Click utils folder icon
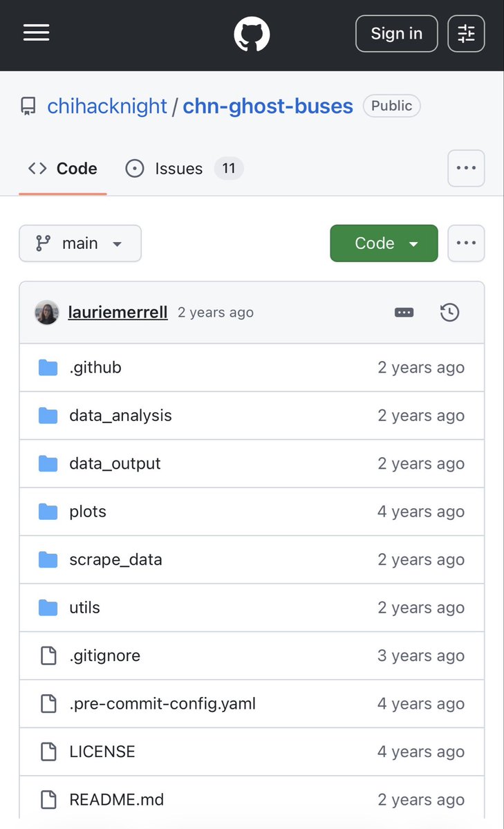The image size is (504, 829). pyautogui.click(x=48, y=608)
